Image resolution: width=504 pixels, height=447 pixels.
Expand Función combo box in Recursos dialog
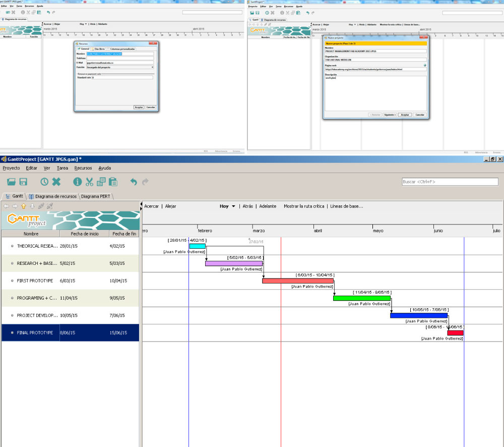(x=152, y=67)
